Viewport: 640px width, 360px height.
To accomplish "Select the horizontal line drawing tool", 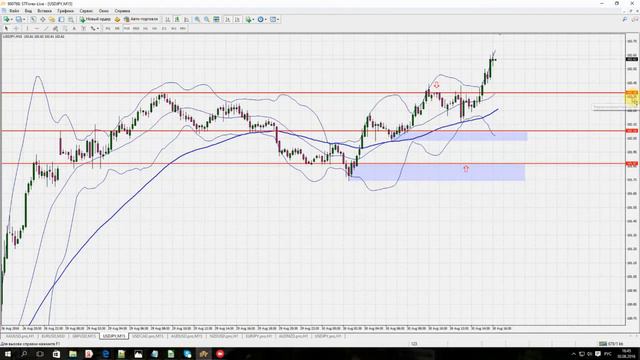I will (x=37, y=28).
